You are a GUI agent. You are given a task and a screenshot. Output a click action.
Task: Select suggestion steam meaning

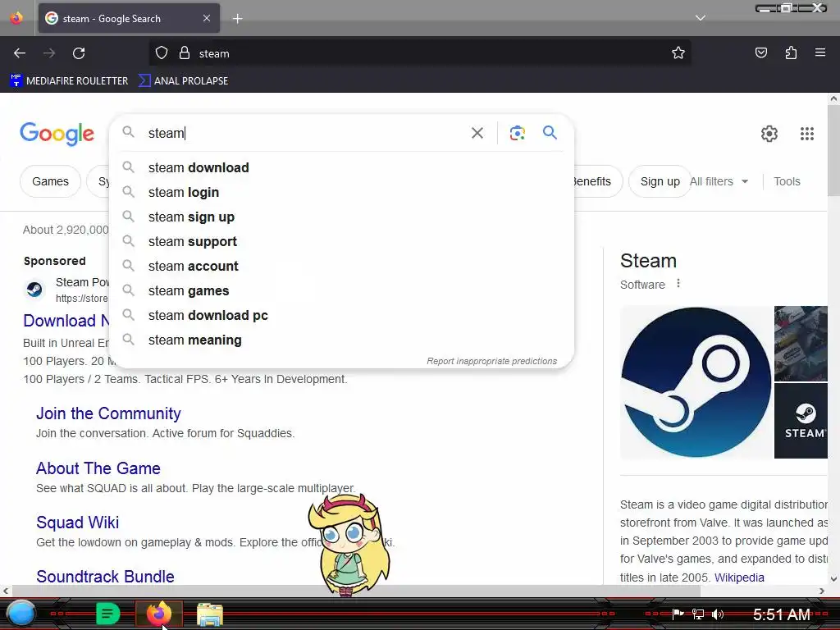pos(342,340)
